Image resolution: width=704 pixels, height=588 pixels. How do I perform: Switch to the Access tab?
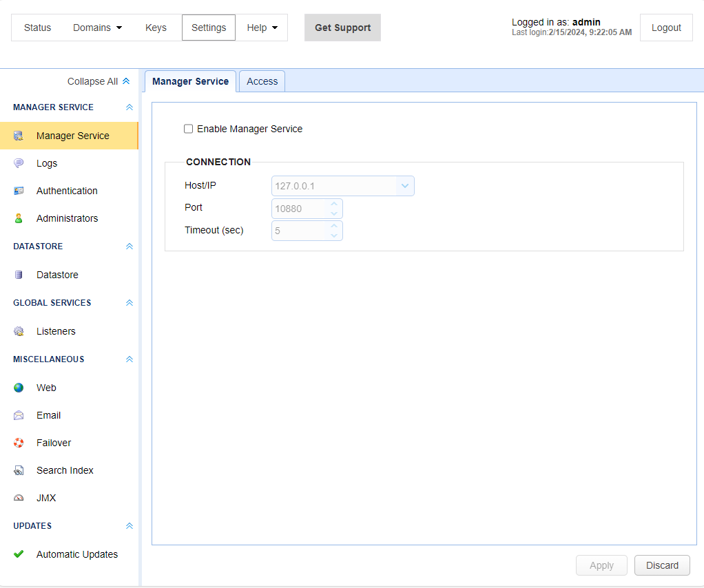262,81
